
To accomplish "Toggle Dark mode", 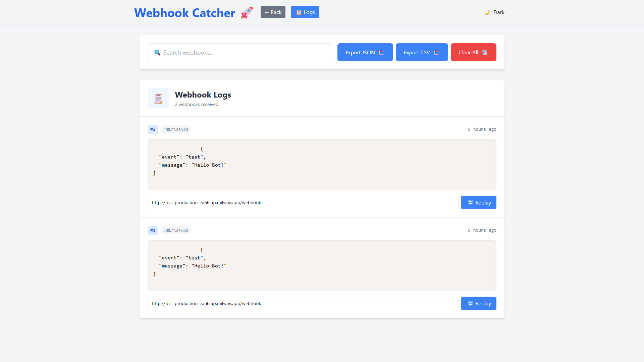I will (x=494, y=12).
